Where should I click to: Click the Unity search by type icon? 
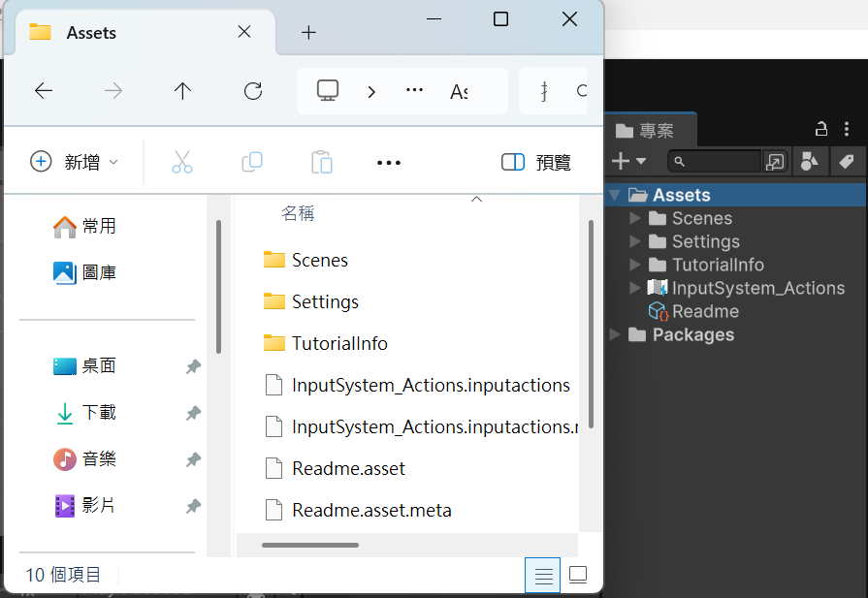(x=809, y=162)
